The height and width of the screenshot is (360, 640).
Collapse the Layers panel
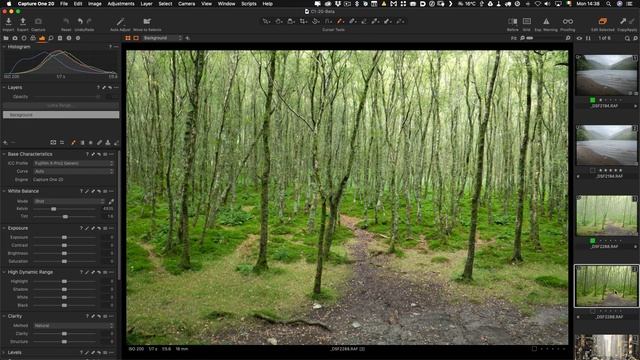(4, 87)
